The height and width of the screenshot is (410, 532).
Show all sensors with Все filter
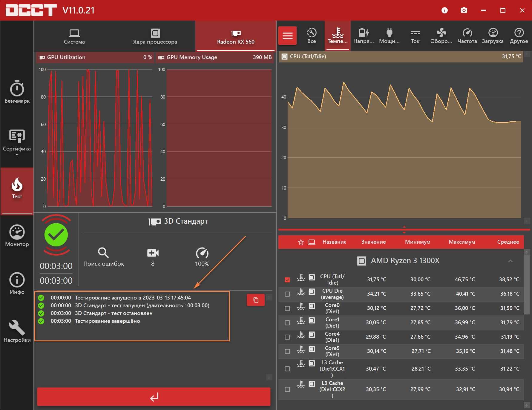click(312, 36)
